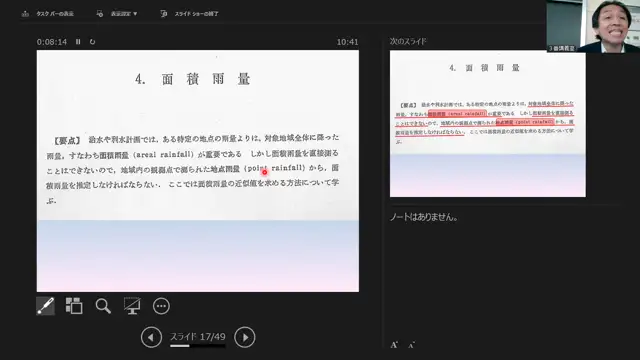Open more slideshow options ellipsis button
Viewport: 640px width, 360px height.
[x=161, y=306]
